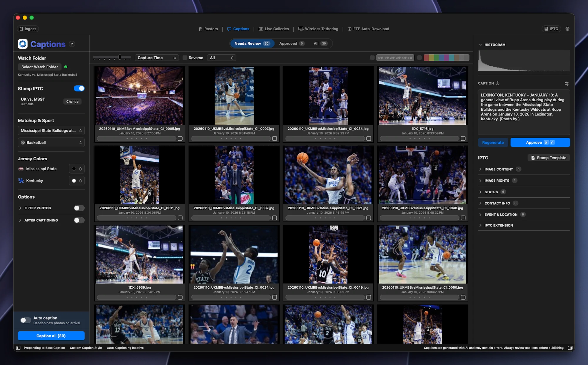Image resolution: width=588 pixels, height=365 pixels.
Task: Select the red color label swatch
Action: (426, 58)
